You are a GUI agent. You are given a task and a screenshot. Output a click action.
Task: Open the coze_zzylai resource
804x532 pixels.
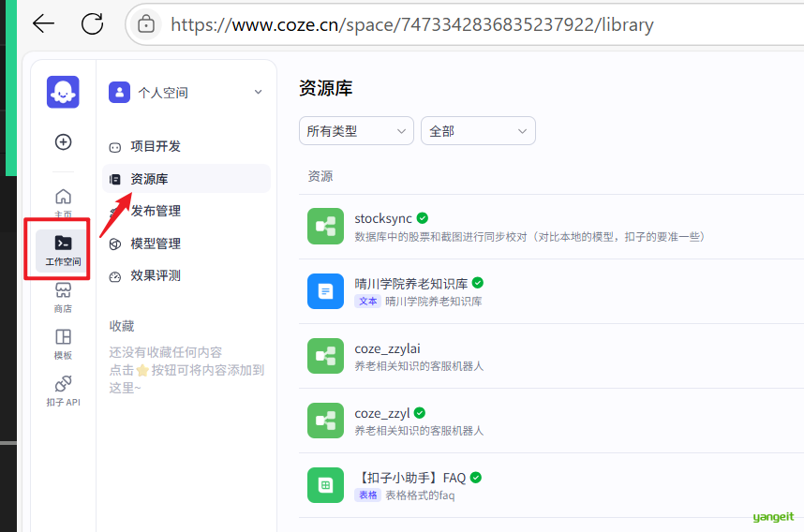[x=387, y=348]
